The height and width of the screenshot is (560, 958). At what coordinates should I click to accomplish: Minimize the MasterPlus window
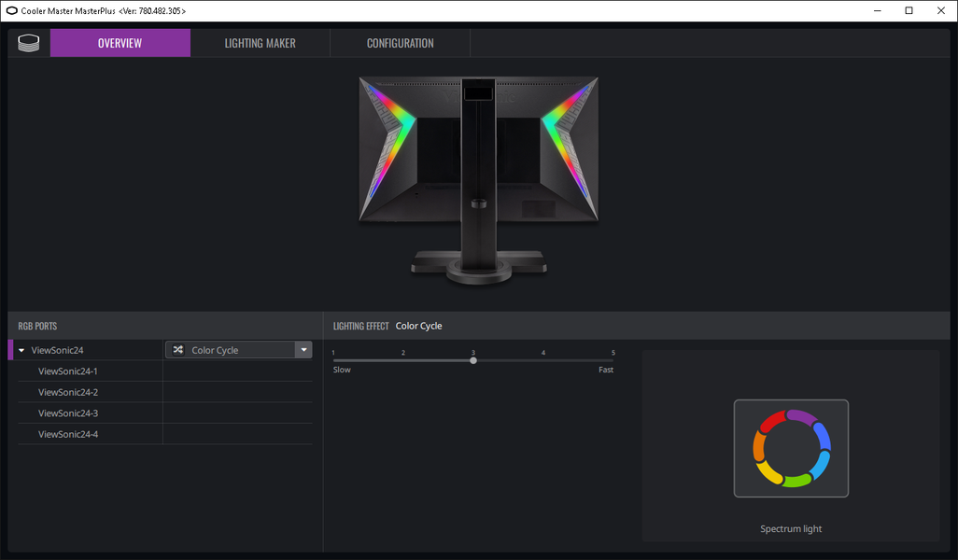[878, 10]
